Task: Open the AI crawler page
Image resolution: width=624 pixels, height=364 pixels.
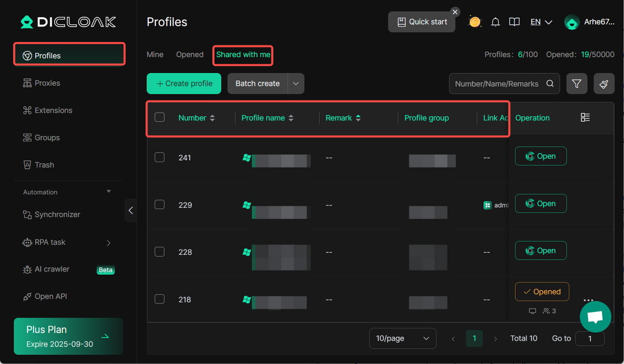Action: (x=46, y=269)
